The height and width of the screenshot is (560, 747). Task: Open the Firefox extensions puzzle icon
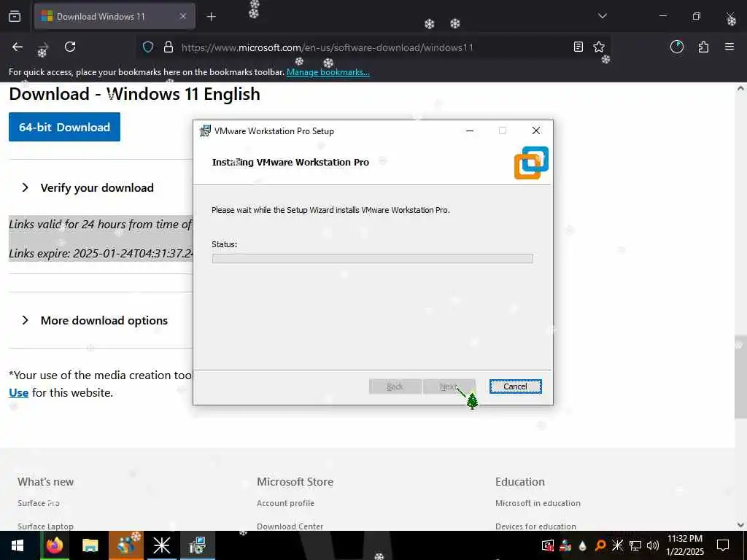703,47
